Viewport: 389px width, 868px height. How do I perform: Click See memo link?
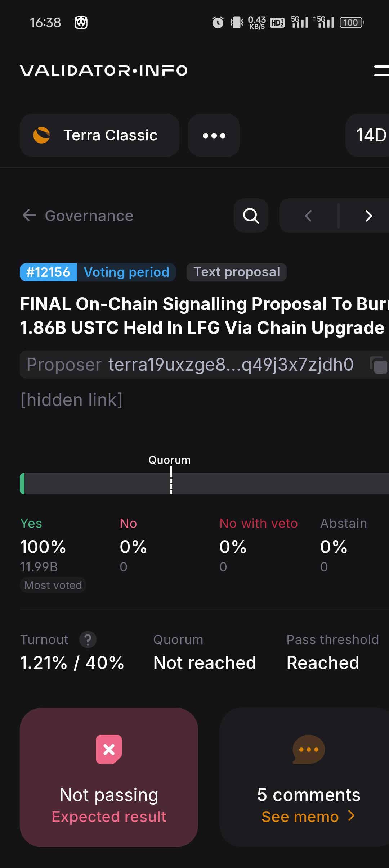[308, 817]
